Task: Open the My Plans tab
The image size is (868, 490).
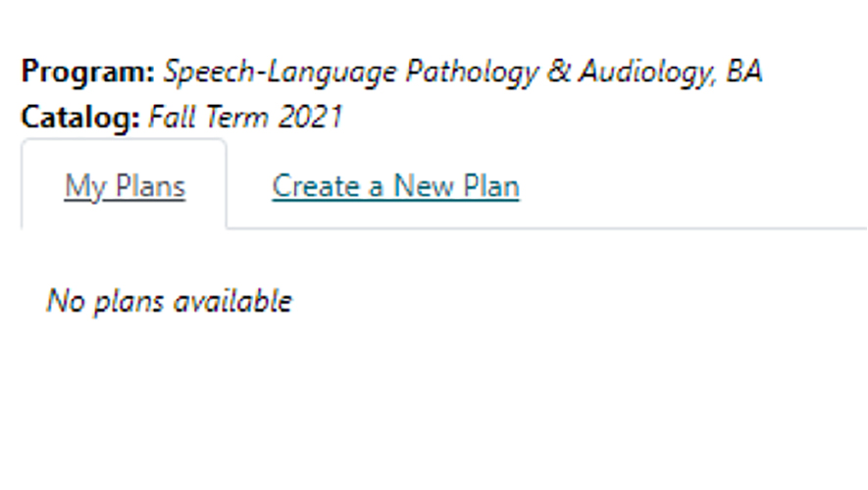Action: pyautogui.click(x=125, y=186)
